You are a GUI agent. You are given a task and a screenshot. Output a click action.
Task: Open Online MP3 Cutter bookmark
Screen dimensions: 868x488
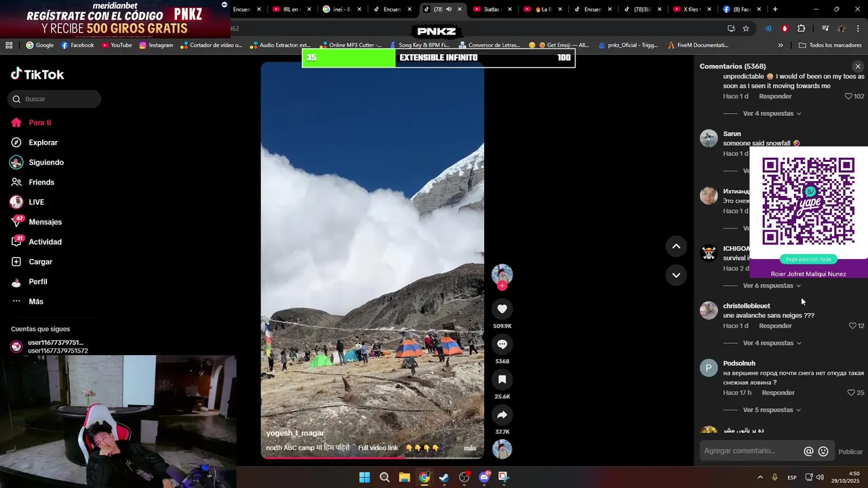click(349, 45)
